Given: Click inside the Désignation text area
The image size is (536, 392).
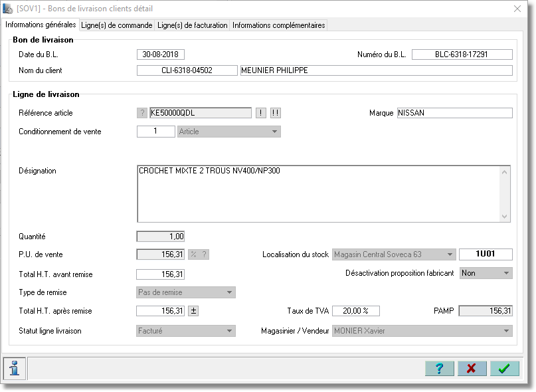Looking at the screenshot, I should (x=318, y=194).
